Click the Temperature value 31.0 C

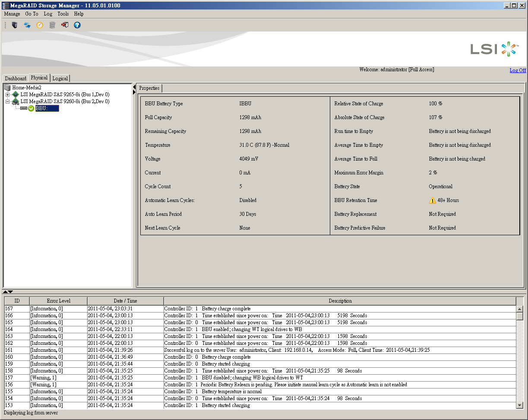264,145
